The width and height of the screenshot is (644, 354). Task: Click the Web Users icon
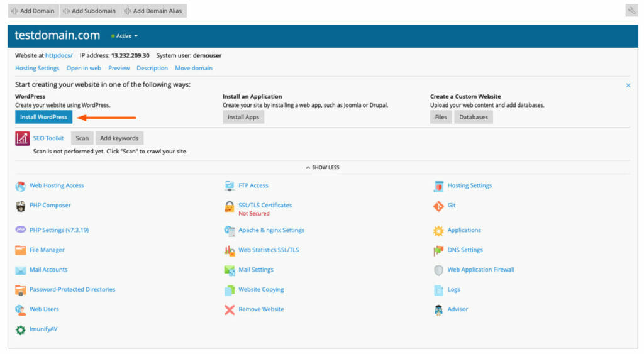(21, 309)
